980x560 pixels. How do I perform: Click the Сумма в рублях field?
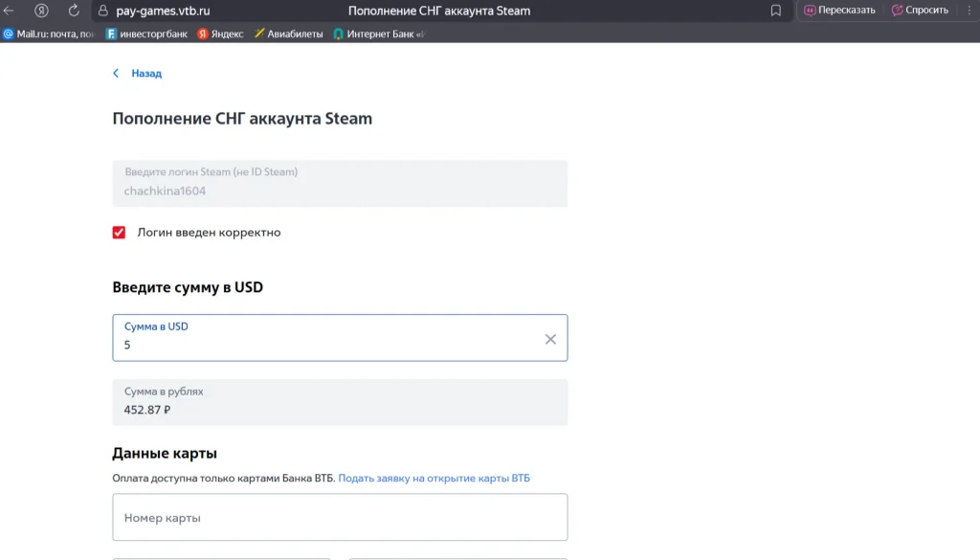340,402
